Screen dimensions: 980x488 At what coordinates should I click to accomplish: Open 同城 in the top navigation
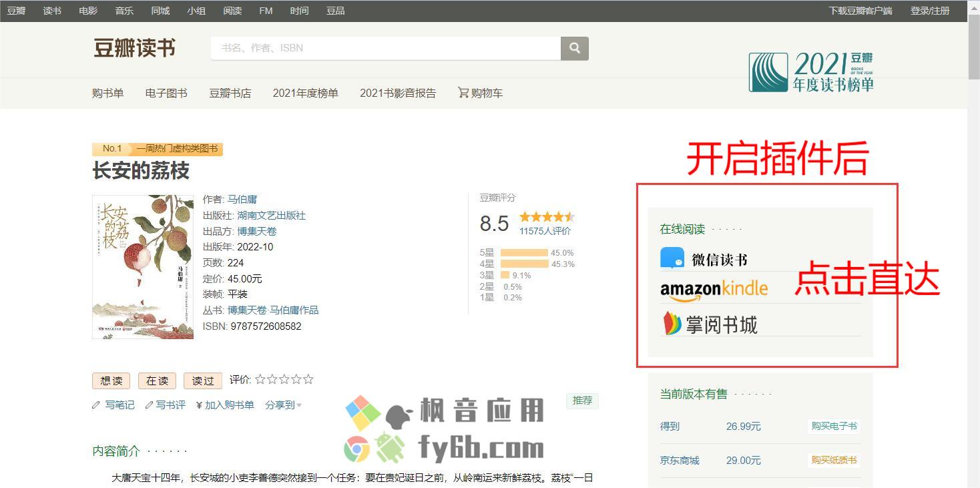pyautogui.click(x=160, y=11)
